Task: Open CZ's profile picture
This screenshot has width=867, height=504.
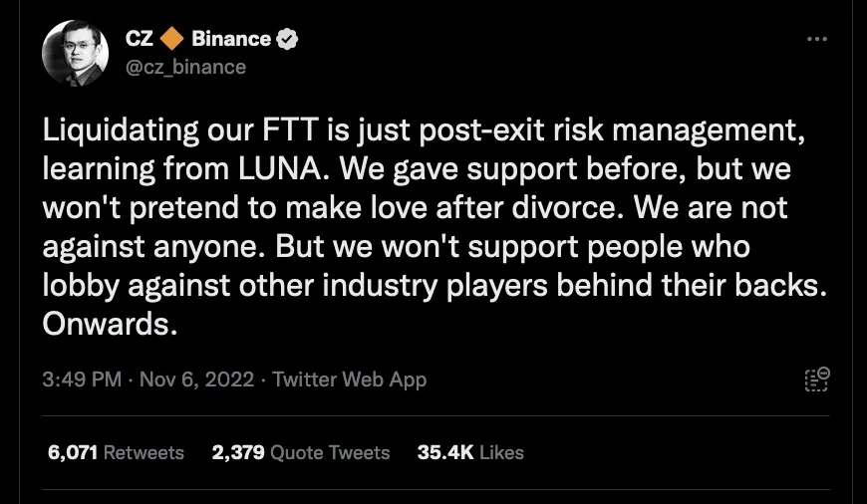Action: click(75, 52)
